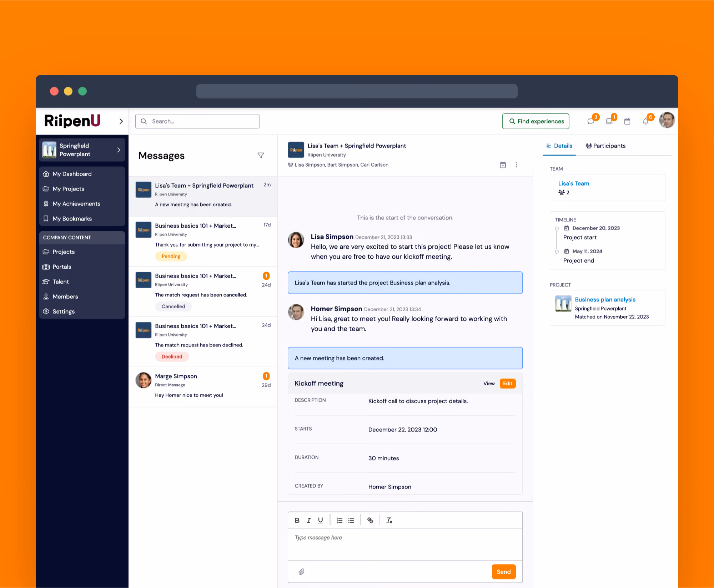This screenshot has height=588, width=714.
Task: Click the add meeting calendar icon in conversation header
Action: (503, 165)
